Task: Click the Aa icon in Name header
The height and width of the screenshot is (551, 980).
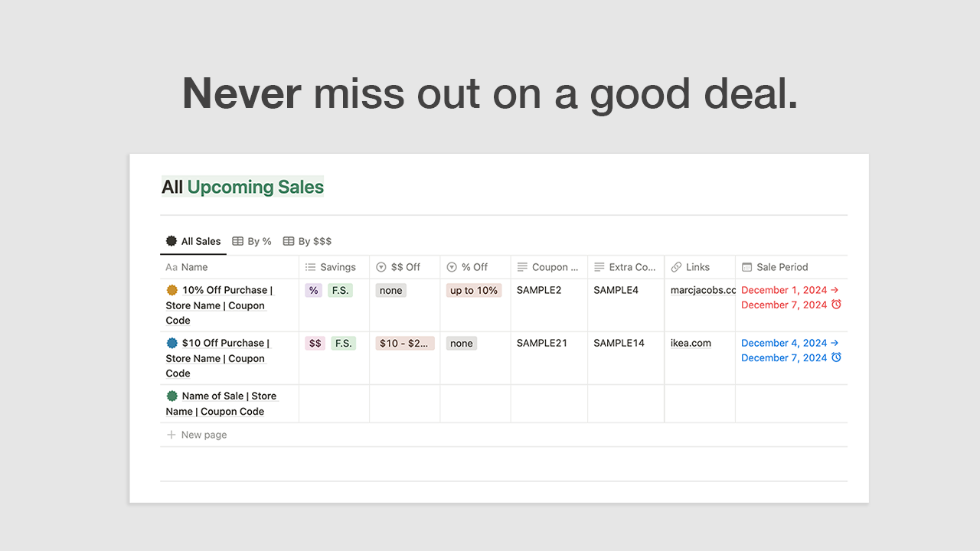Action: click(171, 267)
